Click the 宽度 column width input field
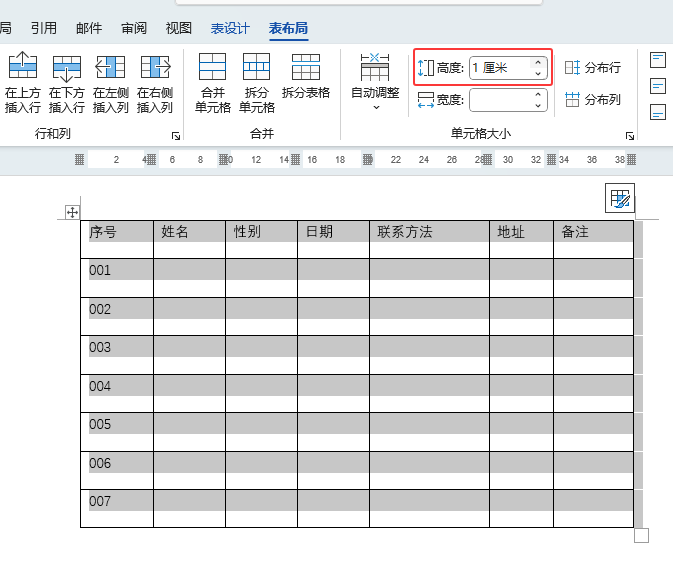 tap(500, 100)
